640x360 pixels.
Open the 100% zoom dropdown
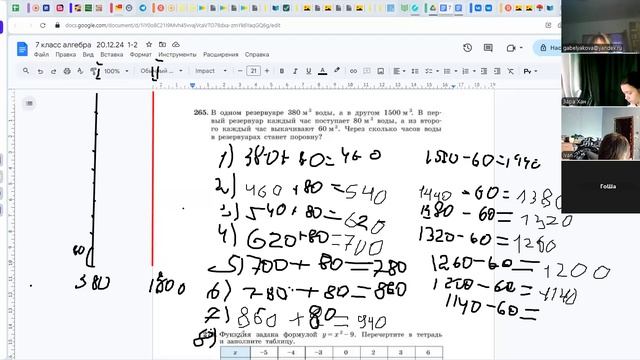tap(116, 71)
